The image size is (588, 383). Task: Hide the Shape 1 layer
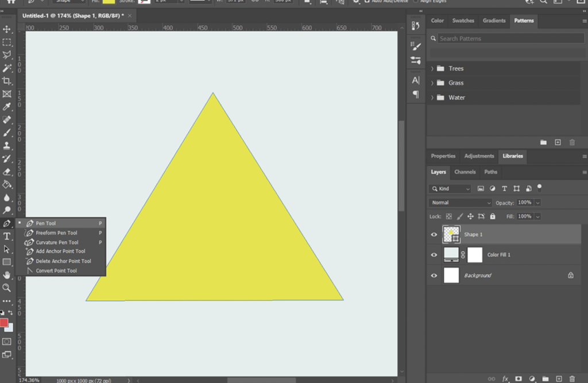pyautogui.click(x=434, y=234)
